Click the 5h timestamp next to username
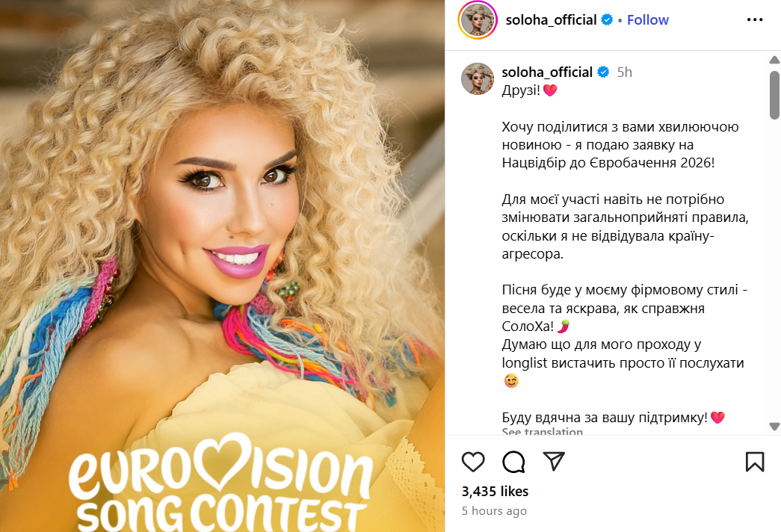Screen dimensions: 781x532 (x=624, y=72)
